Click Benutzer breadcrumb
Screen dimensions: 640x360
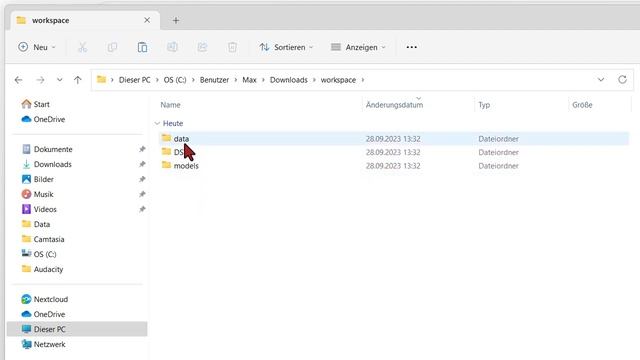pyautogui.click(x=214, y=80)
